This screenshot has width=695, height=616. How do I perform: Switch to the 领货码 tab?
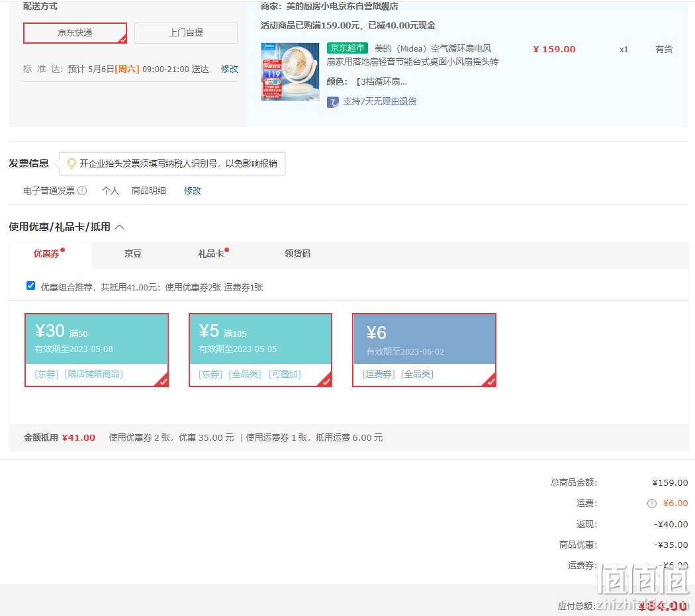click(x=297, y=254)
